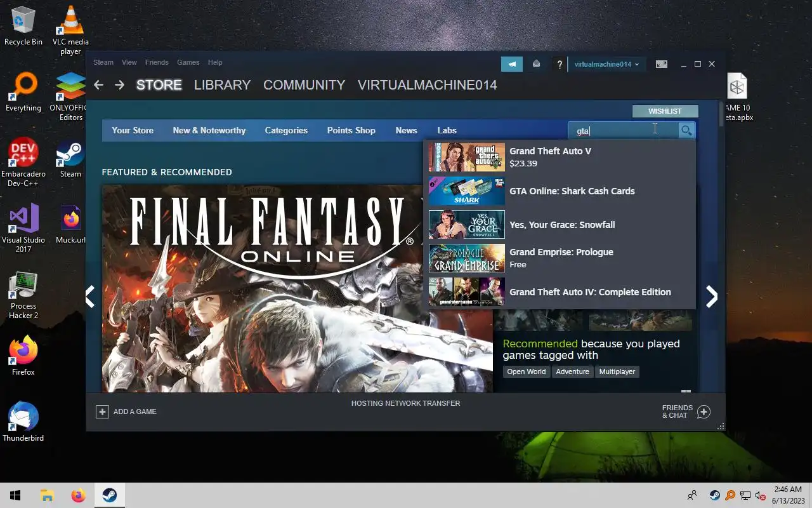Click the Final Fantasy Online featured banner
The height and width of the screenshot is (508, 812).
[x=297, y=288]
